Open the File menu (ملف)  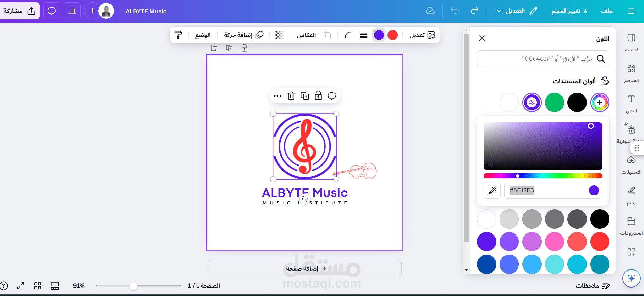[607, 11]
